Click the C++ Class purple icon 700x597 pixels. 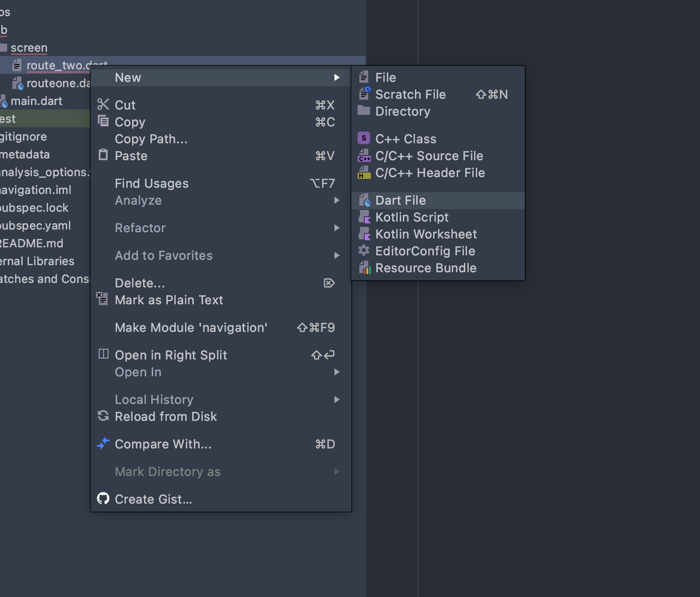(364, 138)
